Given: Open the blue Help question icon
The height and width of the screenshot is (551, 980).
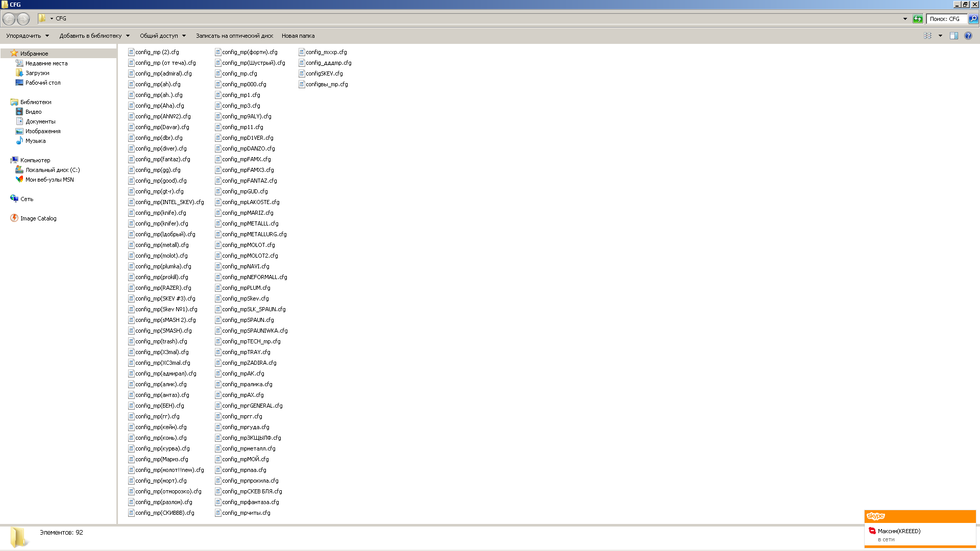Looking at the screenshot, I should click(968, 36).
